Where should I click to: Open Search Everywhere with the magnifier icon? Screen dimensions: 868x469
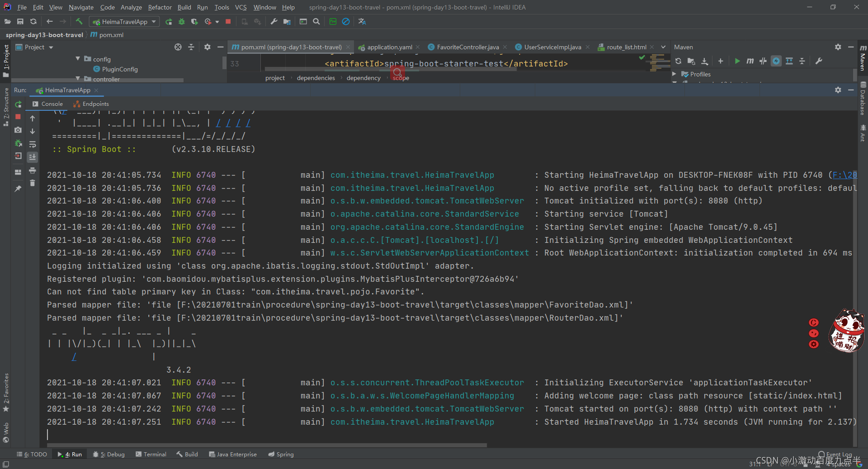point(316,22)
